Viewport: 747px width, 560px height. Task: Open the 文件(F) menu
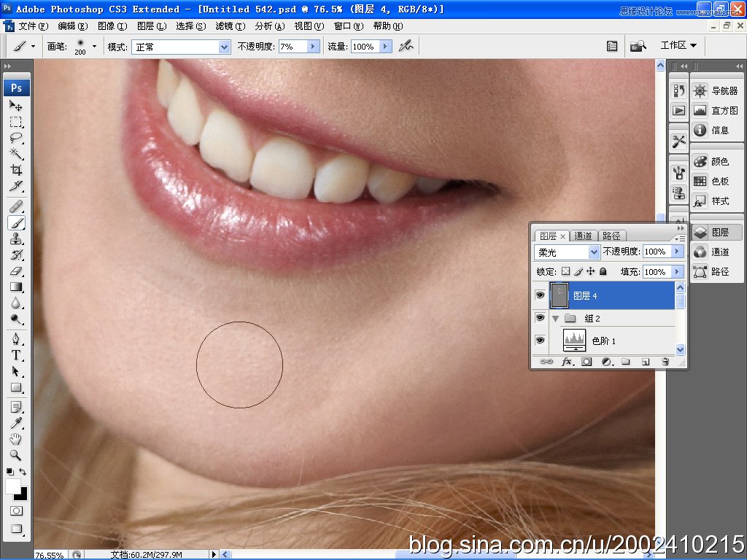point(34,26)
